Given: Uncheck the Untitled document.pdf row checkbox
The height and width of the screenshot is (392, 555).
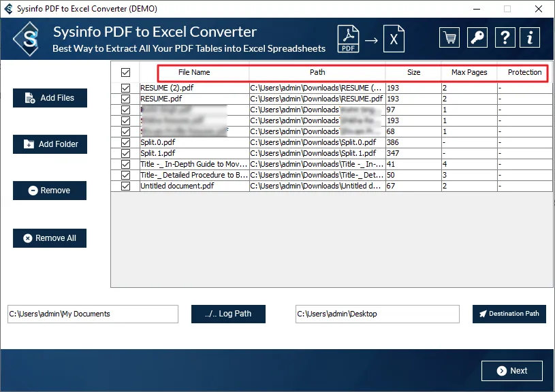Looking at the screenshot, I should (125, 186).
